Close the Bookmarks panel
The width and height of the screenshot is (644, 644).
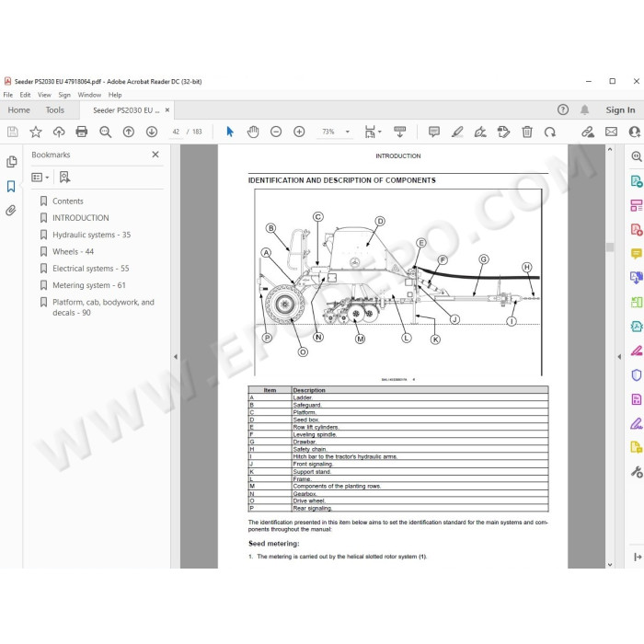click(x=155, y=155)
